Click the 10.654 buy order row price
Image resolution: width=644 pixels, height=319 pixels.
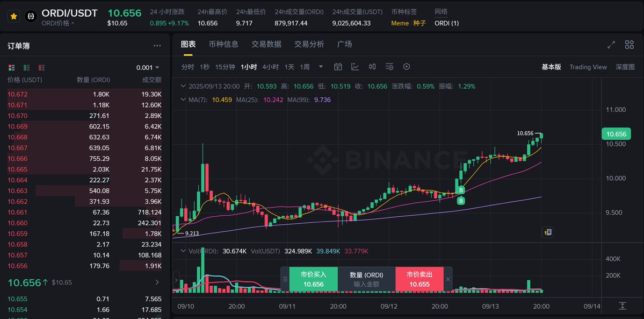[18, 310]
